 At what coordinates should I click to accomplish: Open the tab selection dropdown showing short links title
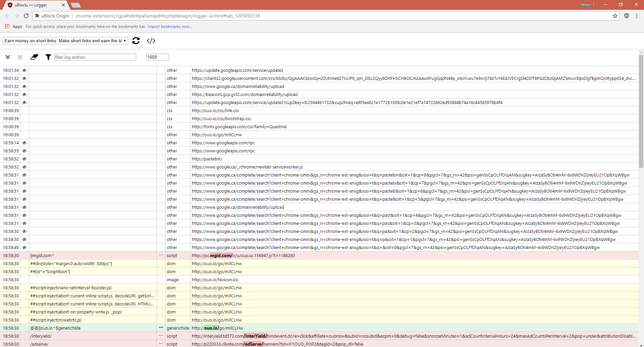pyautogui.click(x=65, y=41)
